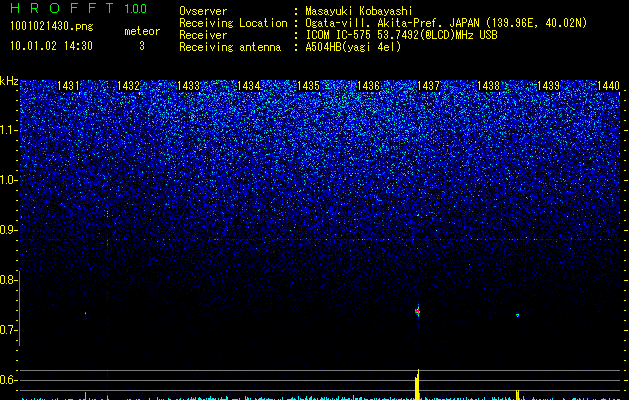Click the ICOM IC-575 receiver details
Image resolution: width=629 pixels, height=400 pixels.
[x=401, y=35]
